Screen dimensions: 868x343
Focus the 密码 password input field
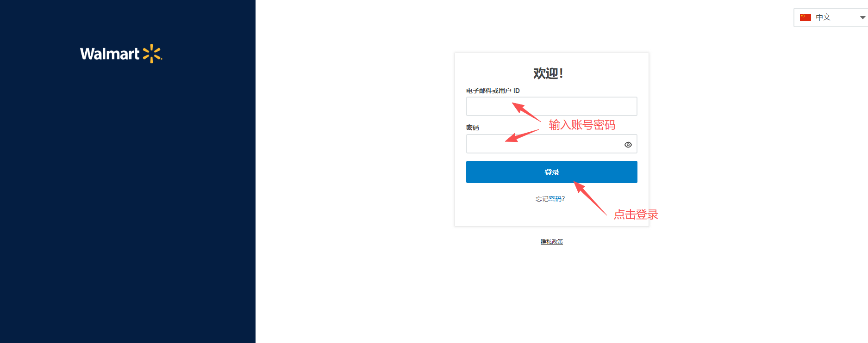click(551, 144)
